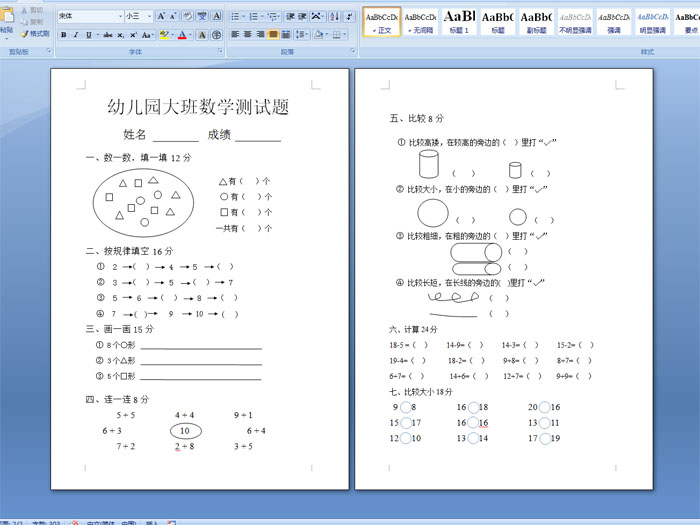Viewport: 700px width, 525px height.
Task: Open the Paragraph (段落) dialog launcher
Action: (x=353, y=52)
